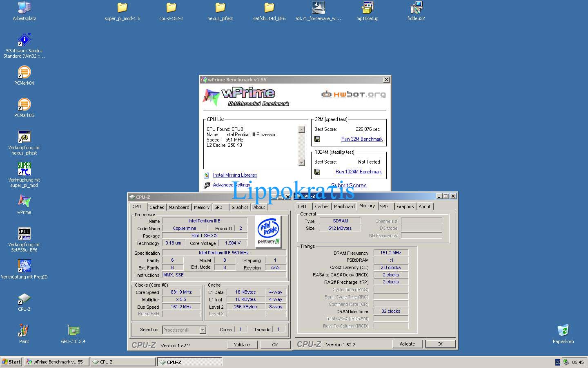The height and width of the screenshot is (368, 588).
Task: Switch to Caches tab in right CPU-Z
Action: pos(322,206)
